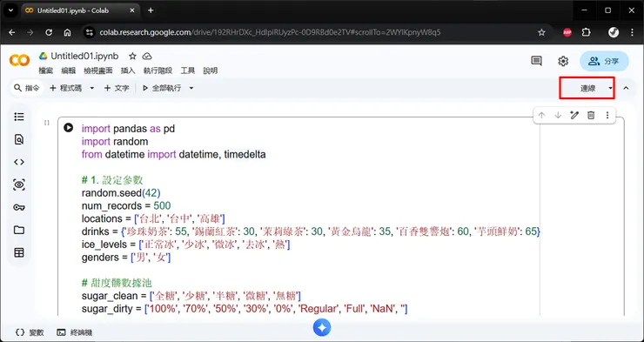The image size is (644, 342).
Task: Go to the browser home page
Action: (x=67, y=32)
